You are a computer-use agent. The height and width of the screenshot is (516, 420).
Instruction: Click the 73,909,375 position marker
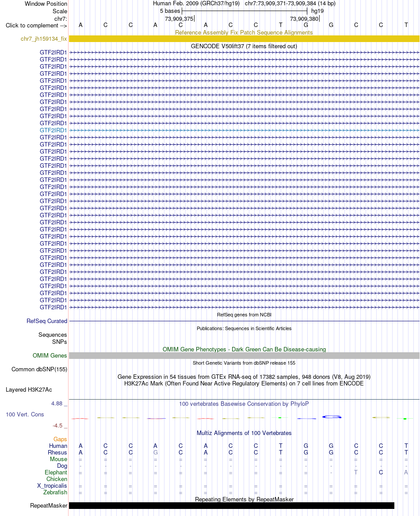179,19
